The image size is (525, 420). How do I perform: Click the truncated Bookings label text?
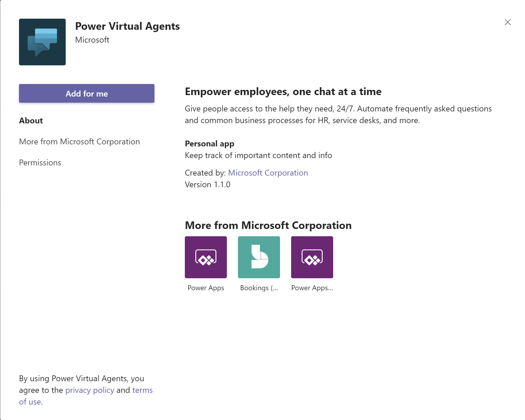click(x=259, y=288)
